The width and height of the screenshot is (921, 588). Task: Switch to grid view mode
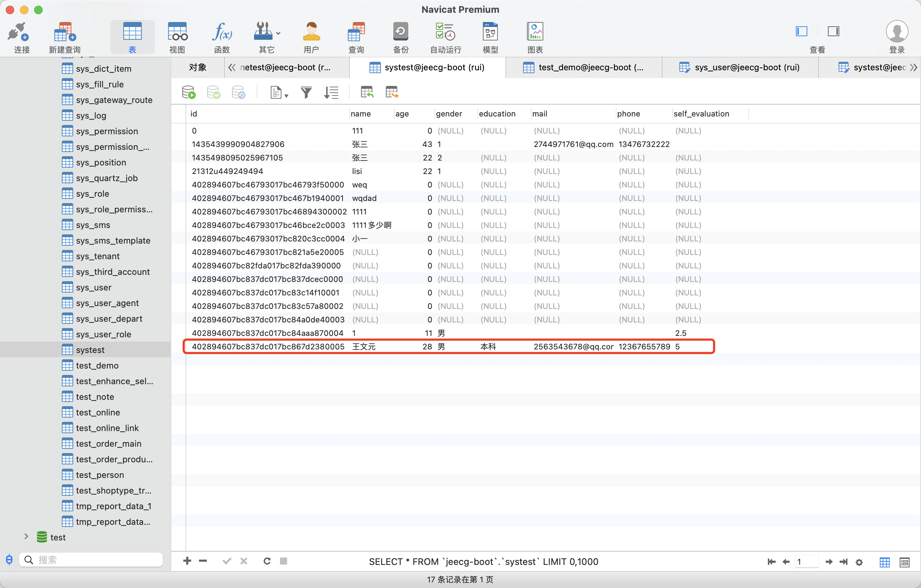pos(884,562)
